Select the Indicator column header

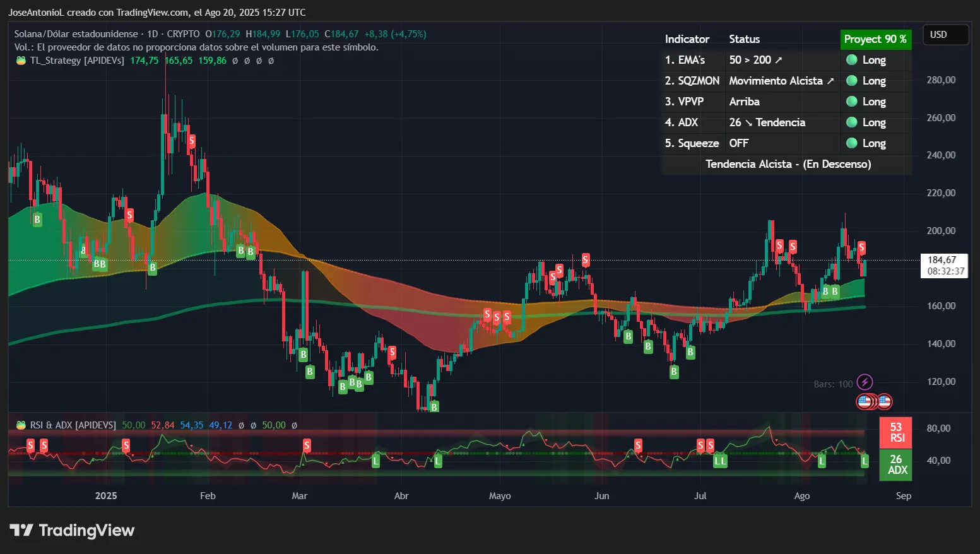687,38
